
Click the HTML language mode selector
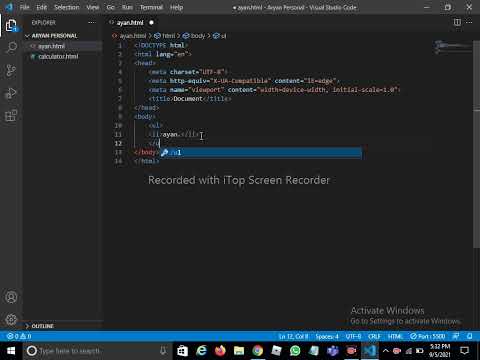pos(395,336)
